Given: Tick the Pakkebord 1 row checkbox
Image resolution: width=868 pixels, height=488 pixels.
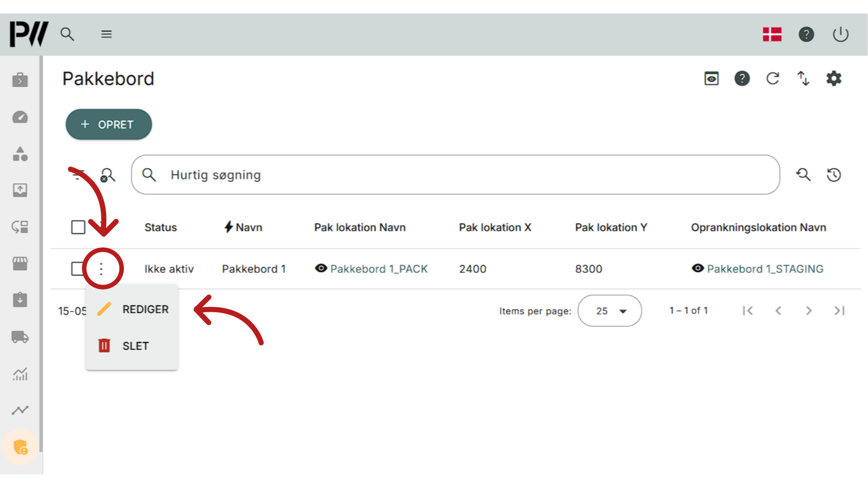Looking at the screenshot, I should [x=78, y=269].
